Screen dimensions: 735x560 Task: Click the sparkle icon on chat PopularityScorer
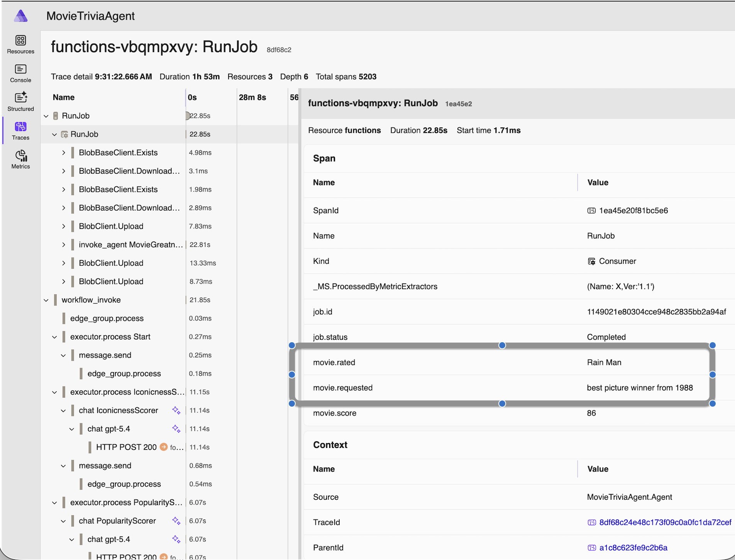(x=176, y=521)
